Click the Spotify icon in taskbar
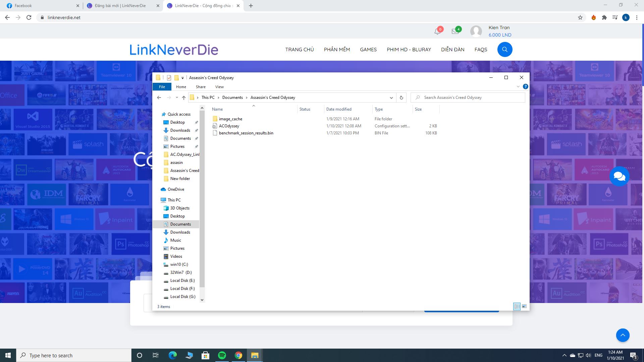644x362 pixels. coord(222,355)
